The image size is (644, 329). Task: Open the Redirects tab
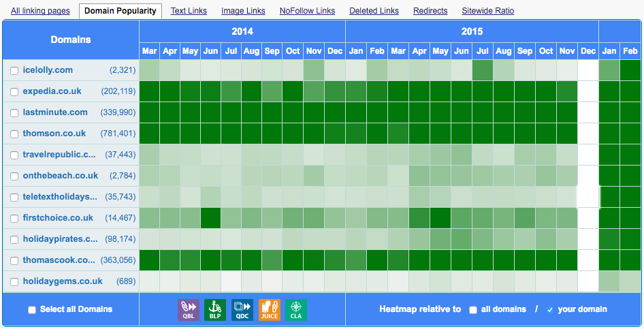point(430,11)
